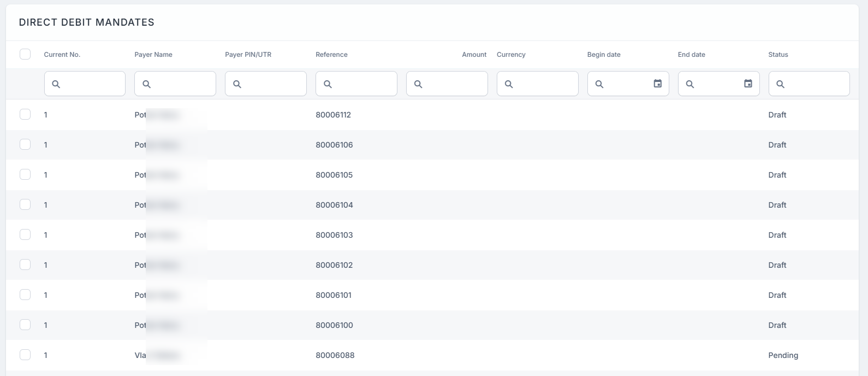Click the search icon in Status filter
The width and height of the screenshot is (868, 376).
tap(780, 84)
